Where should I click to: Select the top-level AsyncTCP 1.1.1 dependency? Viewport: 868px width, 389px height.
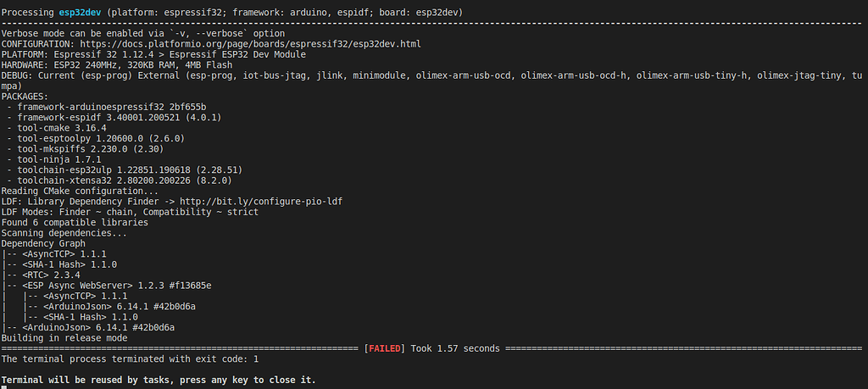[x=53, y=254]
